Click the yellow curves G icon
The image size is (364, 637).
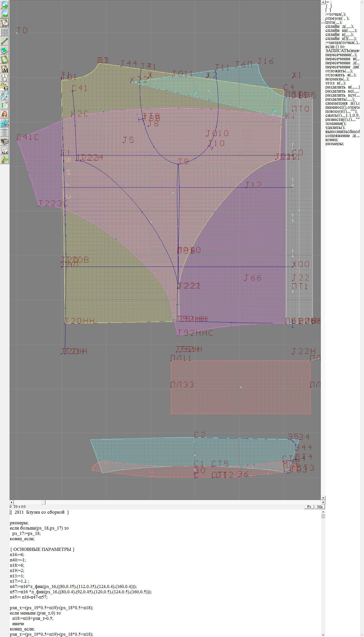click(x=5, y=87)
